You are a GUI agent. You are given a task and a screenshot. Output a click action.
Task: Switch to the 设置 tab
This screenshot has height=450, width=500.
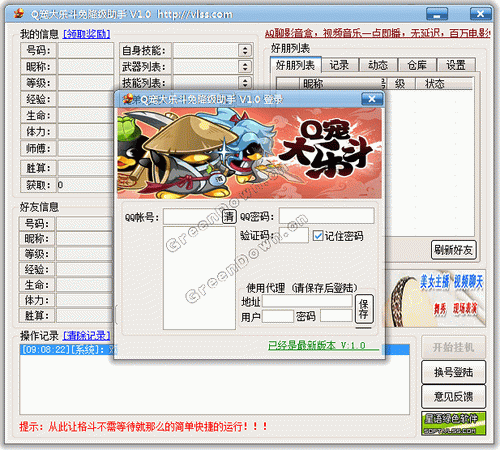point(456,65)
